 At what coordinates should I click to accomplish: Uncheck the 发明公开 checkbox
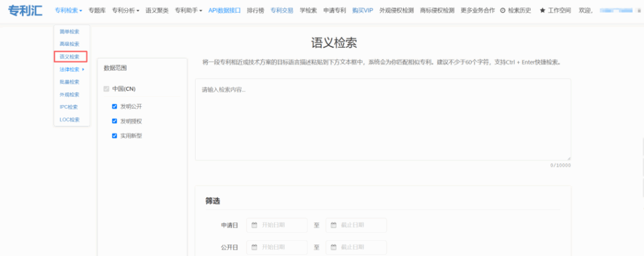pos(114,106)
